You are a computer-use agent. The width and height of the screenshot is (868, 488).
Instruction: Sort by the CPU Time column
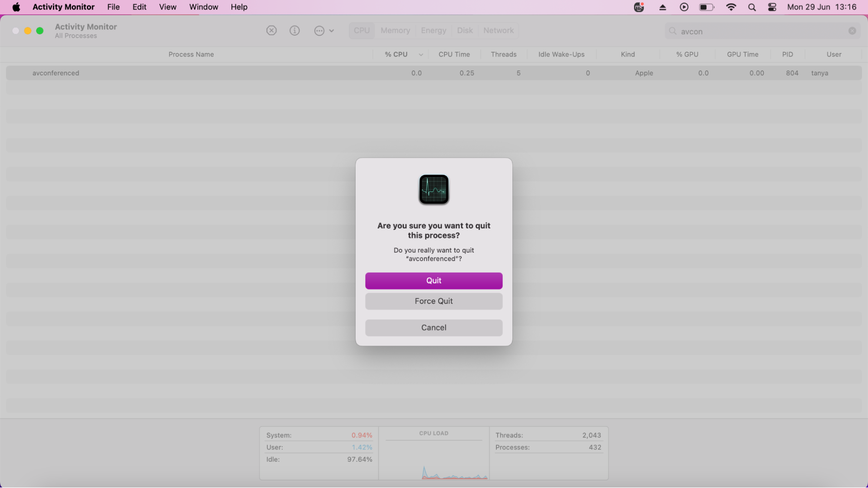click(x=454, y=54)
